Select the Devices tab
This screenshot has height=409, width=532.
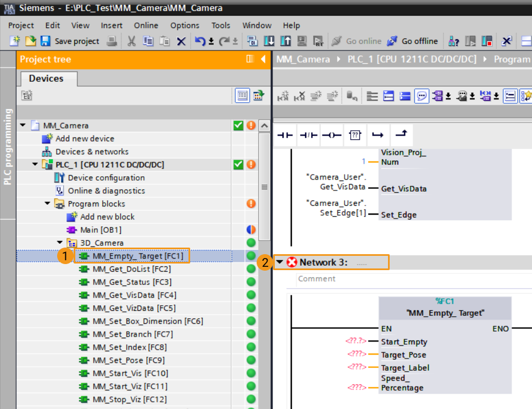coord(46,79)
